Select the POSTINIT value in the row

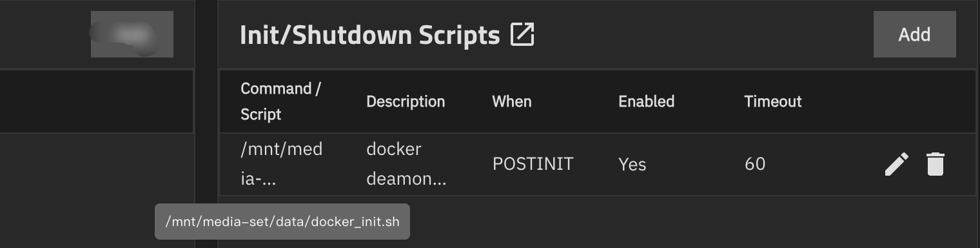[533, 164]
